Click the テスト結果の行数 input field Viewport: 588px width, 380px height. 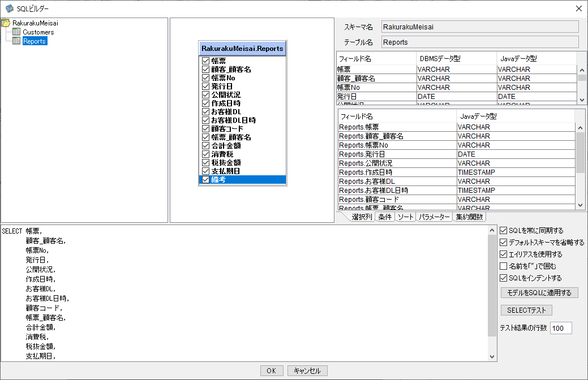561,328
